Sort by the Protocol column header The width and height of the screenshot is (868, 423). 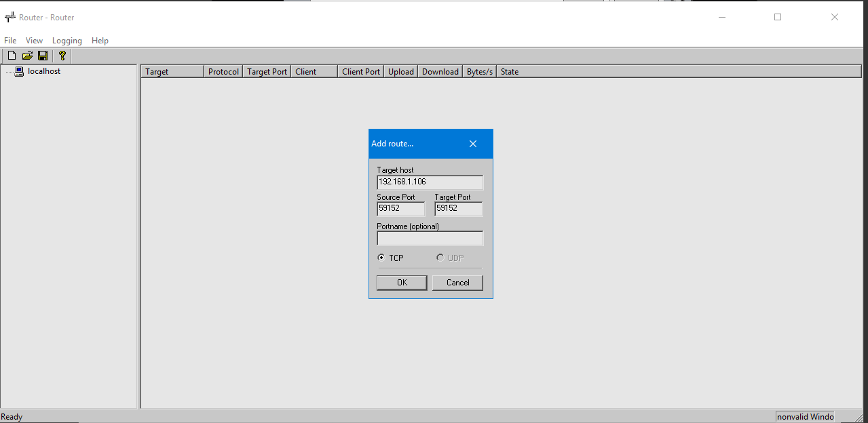click(223, 71)
